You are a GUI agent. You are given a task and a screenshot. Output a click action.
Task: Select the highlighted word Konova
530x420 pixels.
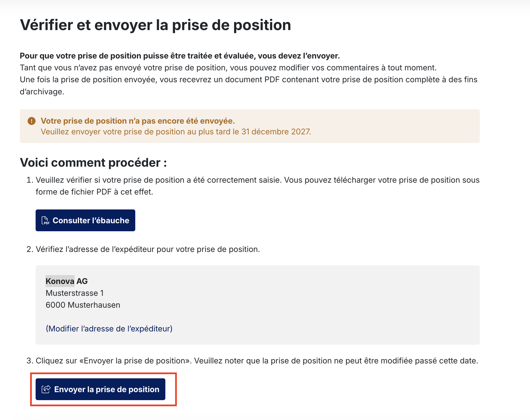coord(60,281)
